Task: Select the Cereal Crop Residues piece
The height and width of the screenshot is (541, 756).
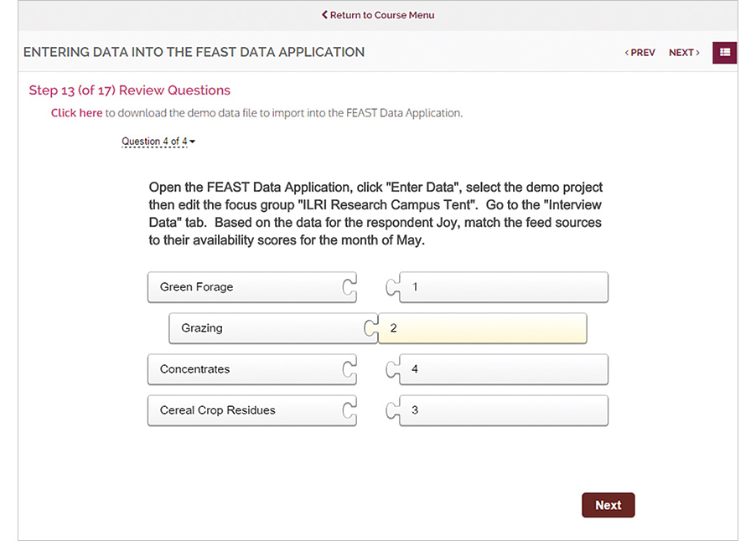Action: tap(243, 410)
